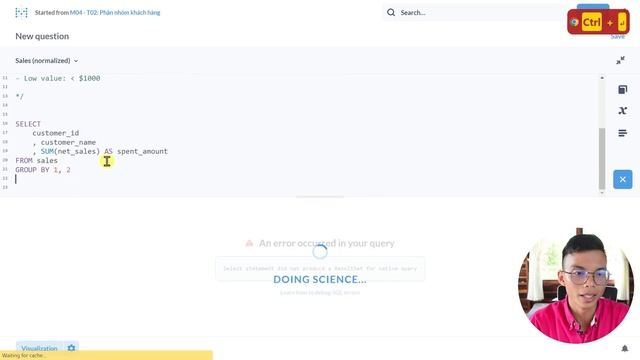Click the Metabase logo icon

[21, 13]
